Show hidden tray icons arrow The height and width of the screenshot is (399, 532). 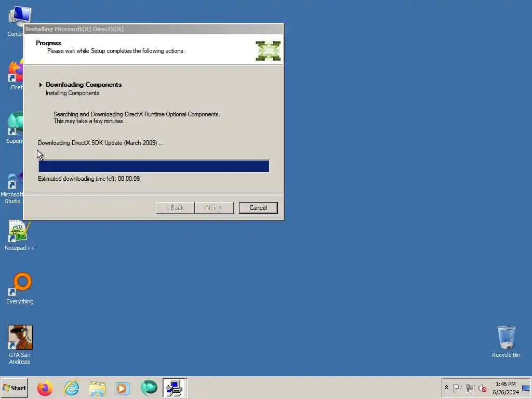coord(446,388)
